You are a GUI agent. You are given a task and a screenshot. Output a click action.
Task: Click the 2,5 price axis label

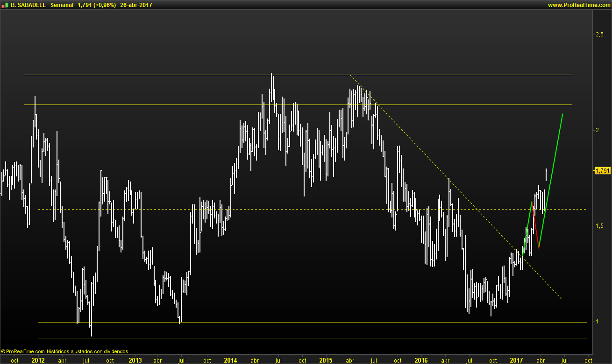pyautogui.click(x=599, y=35)
